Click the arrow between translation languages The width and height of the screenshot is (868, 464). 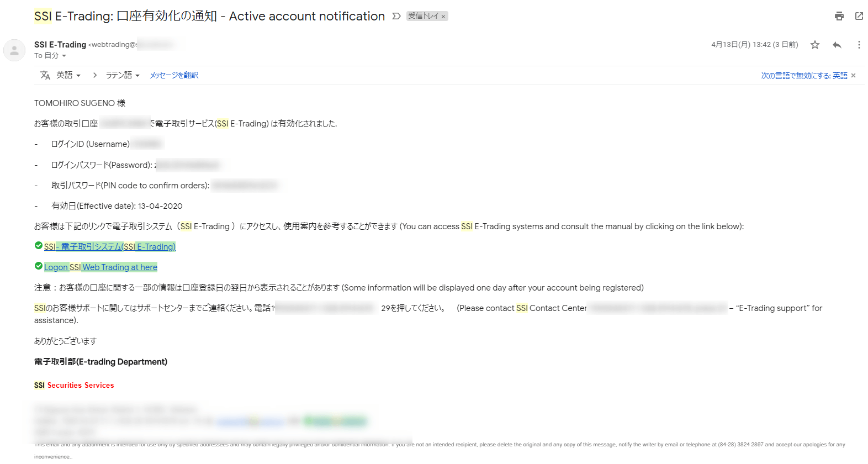(95, 75)
